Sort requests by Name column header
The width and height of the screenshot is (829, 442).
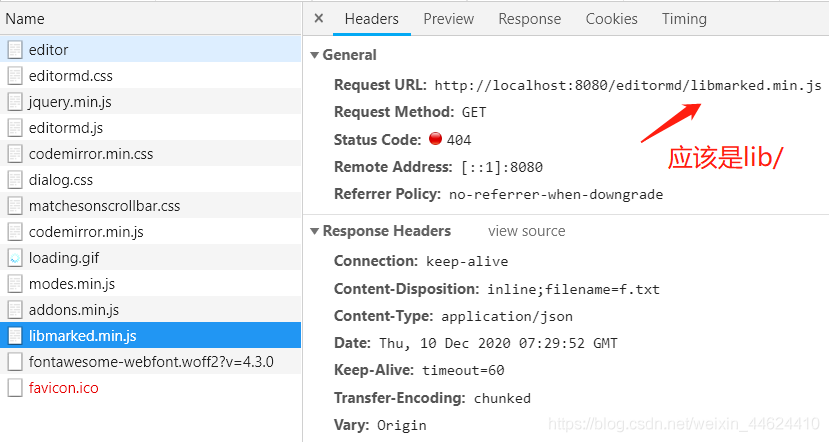[25, 19]
